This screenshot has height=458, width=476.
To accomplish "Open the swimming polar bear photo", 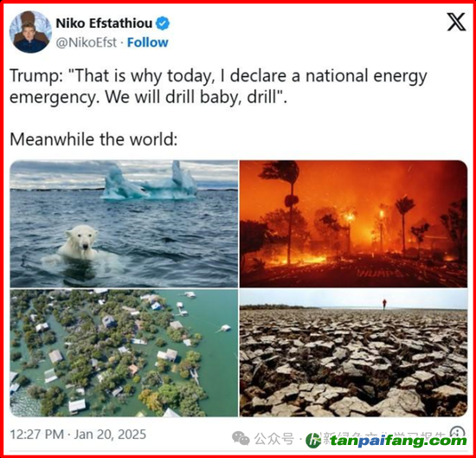I will point(124,224).
